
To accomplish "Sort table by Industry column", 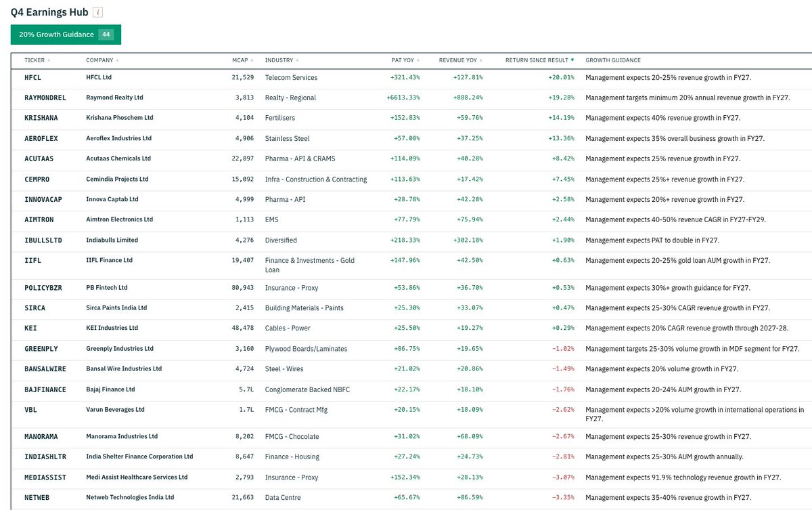I will tap(282, 60).
